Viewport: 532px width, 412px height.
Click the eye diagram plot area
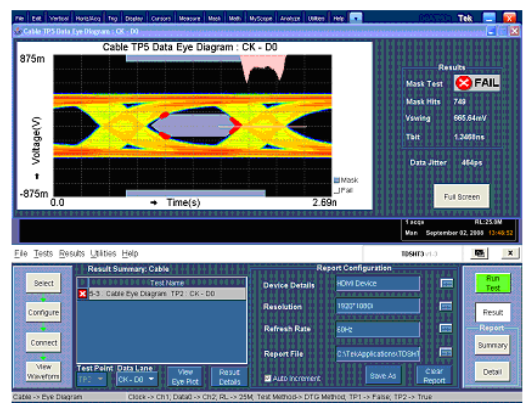(x=192, y=126)
